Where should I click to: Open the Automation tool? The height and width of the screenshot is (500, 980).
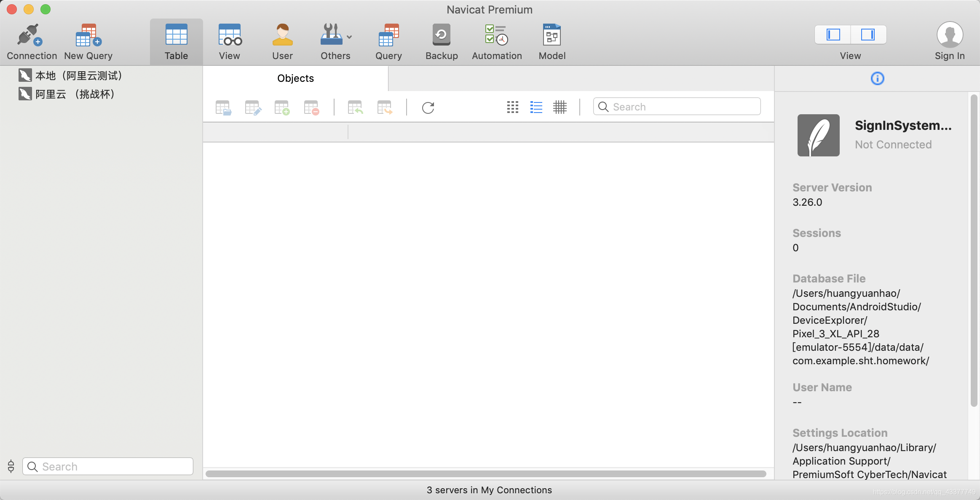(496, 41)
